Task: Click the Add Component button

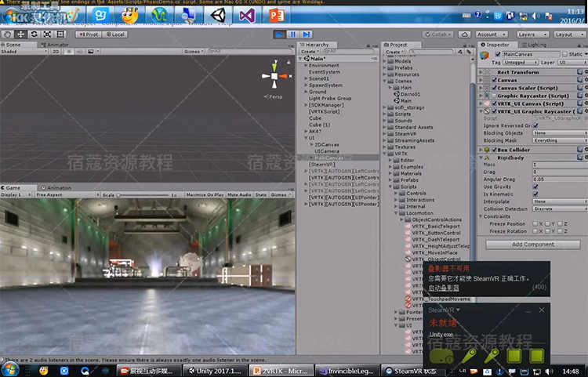Action: click(x=532, y=244)
